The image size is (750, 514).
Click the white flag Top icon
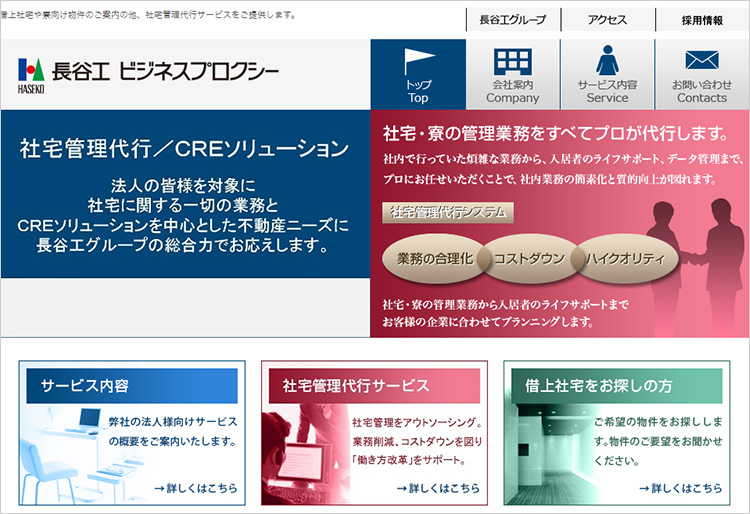click(419, 61)
